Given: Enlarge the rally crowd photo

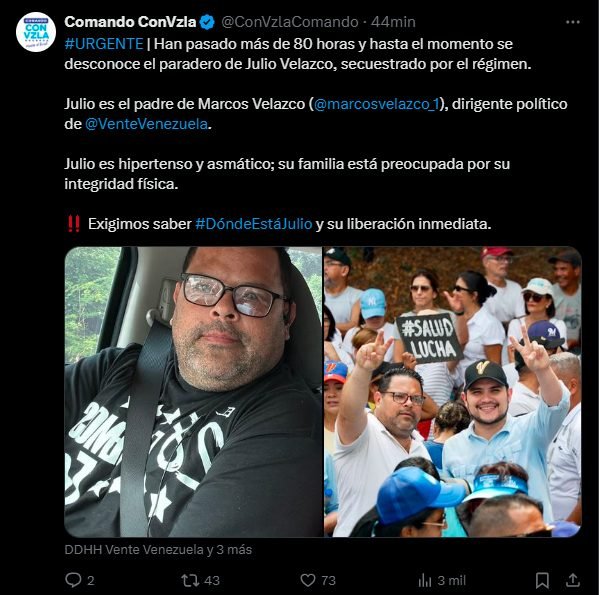Looking at the screenshot, I should pyautogui.click(x=453, y=392).
